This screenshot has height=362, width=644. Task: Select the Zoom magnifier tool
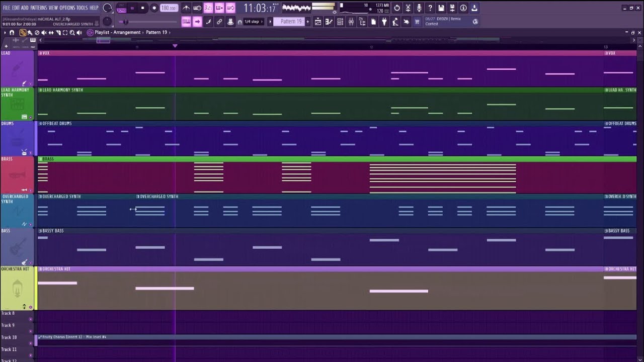72,33
